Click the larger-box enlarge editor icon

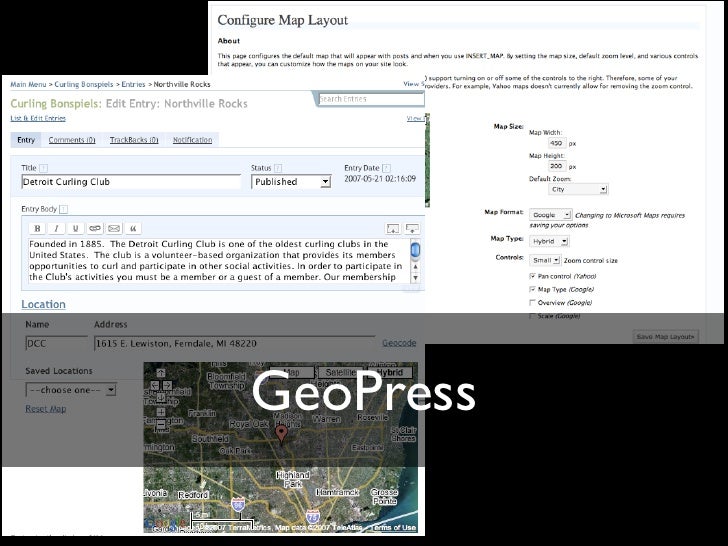coord(393,228)
